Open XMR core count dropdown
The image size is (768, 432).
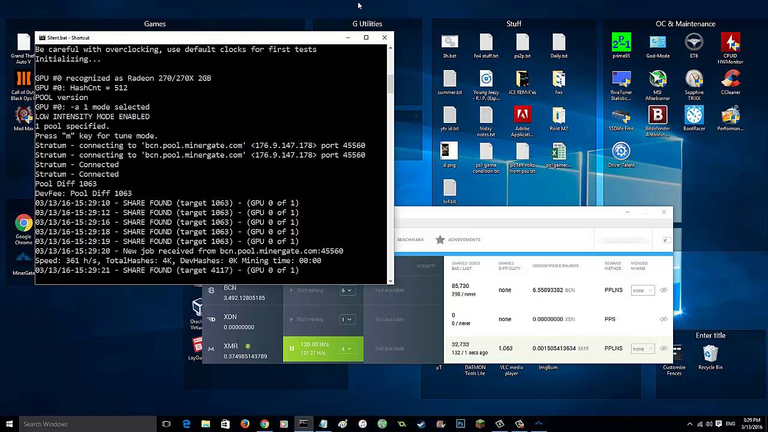click(x=346, y=349)
